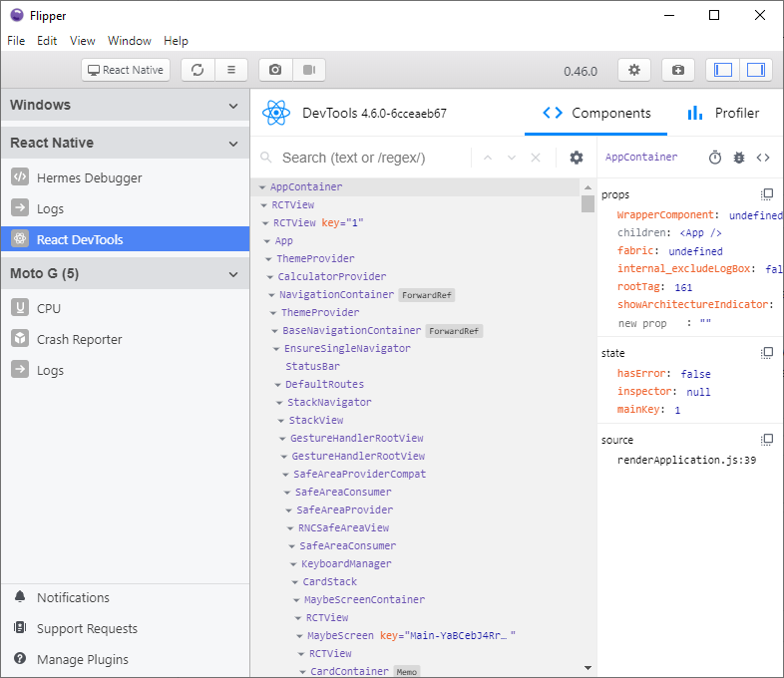This screenshot has width=784, height=678.
Task: Select the KeyboardManager component
Action: [346, 563]
